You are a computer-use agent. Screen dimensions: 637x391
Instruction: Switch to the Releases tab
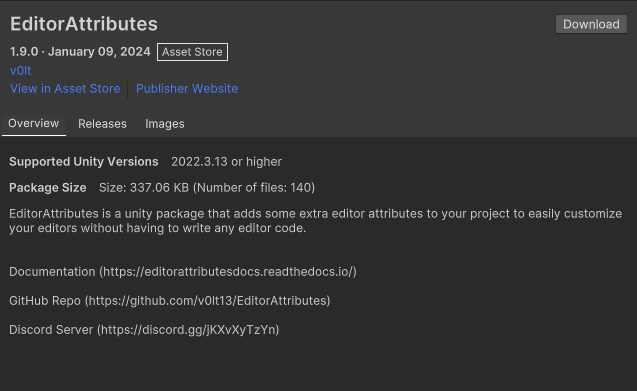coord(102,124)
